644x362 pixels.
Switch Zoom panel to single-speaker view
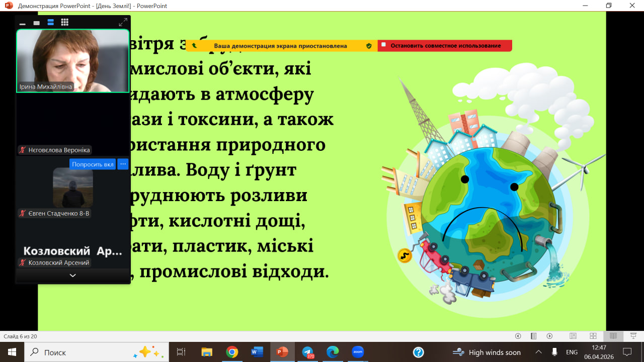tap(36, 23)
